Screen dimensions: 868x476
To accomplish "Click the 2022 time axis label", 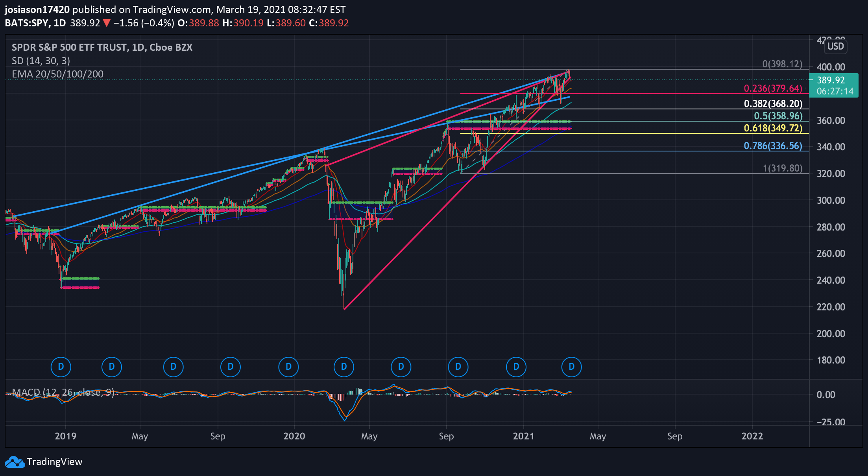I will point(752,436).
